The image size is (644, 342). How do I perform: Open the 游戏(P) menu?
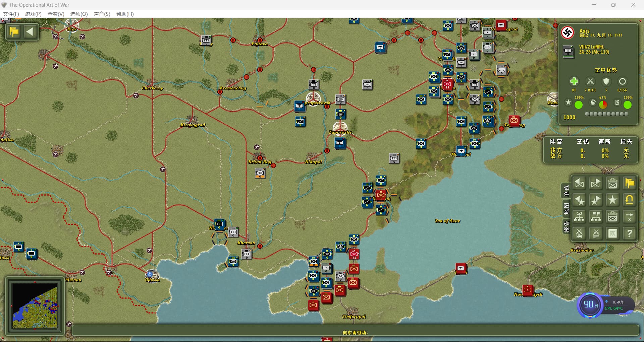pyautogui.click(x=33, y=14)
